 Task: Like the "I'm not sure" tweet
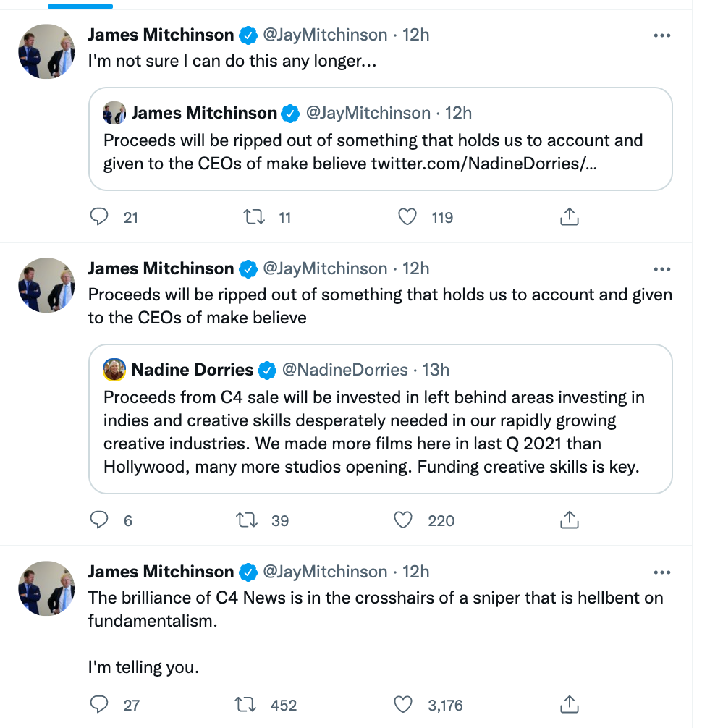pyautogui.click(x=408, y=216)
